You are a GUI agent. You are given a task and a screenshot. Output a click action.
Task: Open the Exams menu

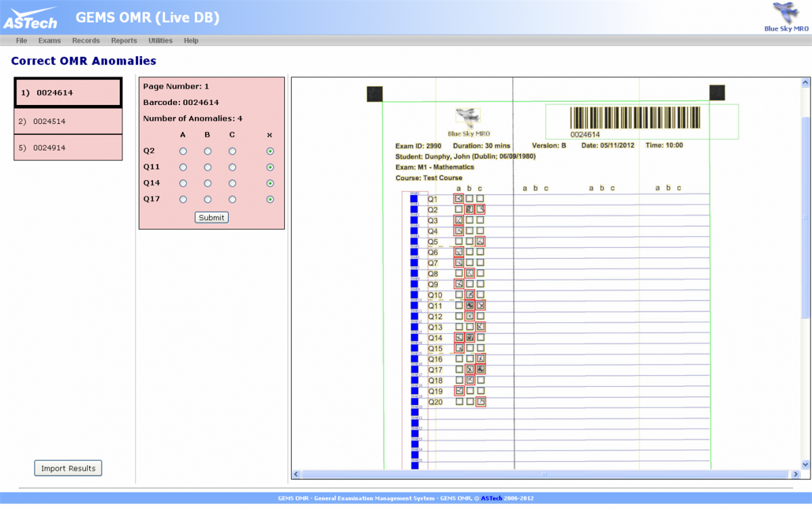pos(49,41)
